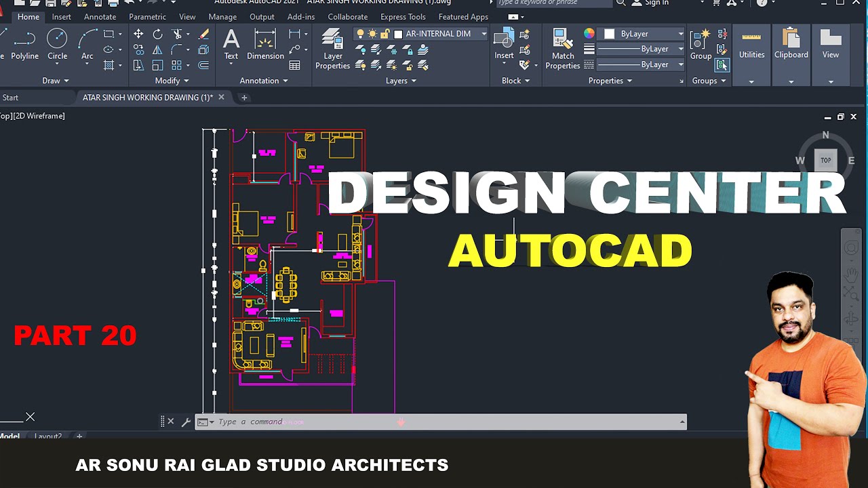Expand the Properties panel title dropdown
Screen dimensions: 868x488
(x=610, y=81)
